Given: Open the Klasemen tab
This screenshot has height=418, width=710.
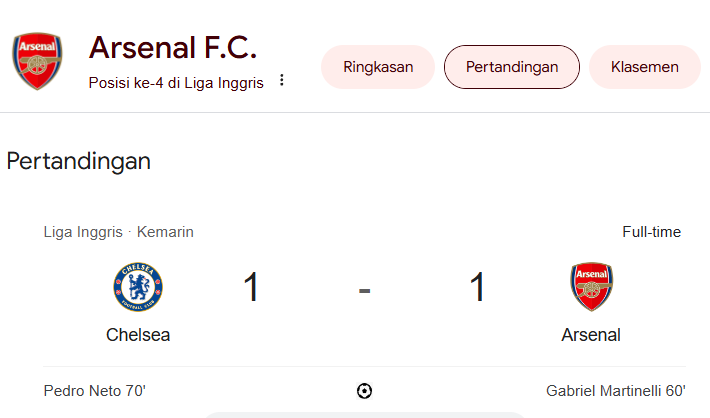Looking at the screenshot, I should tap(646, 67).
